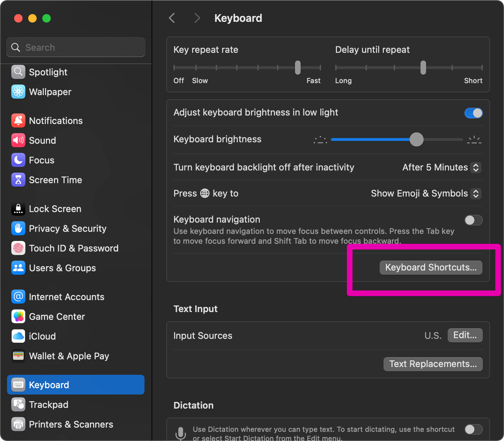Click the U.S. input source value
The height and width of the screenshot is (441, 504).
point(433,336)
